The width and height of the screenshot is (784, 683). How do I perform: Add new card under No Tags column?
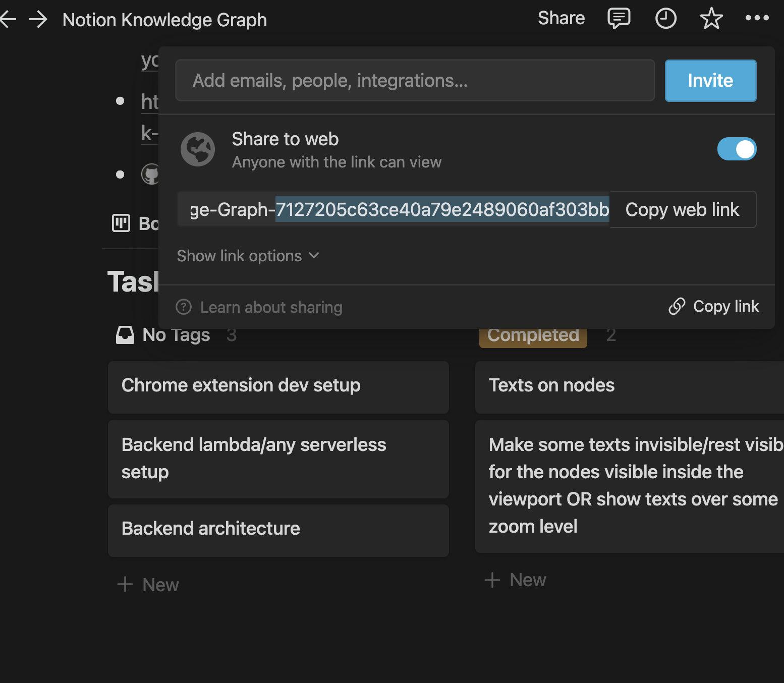coord(148,585)
